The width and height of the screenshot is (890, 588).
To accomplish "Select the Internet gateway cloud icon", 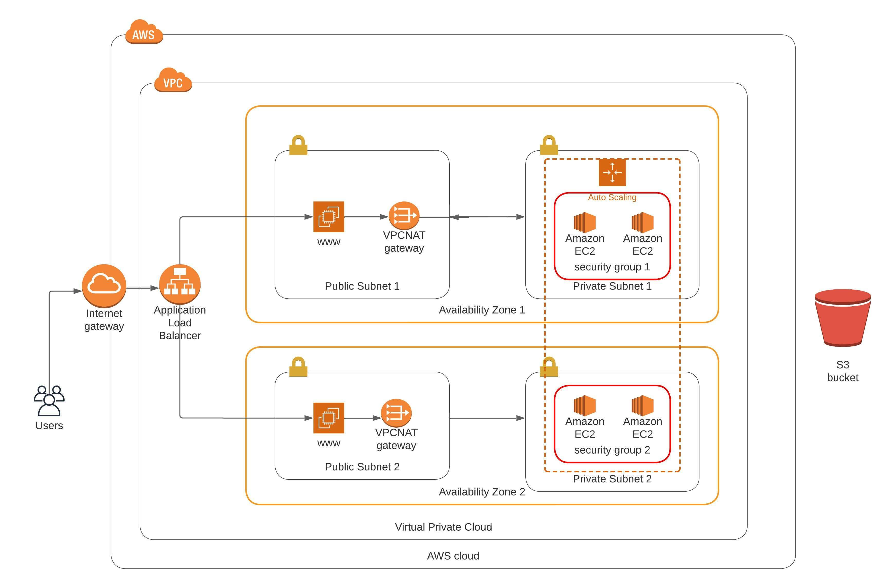I will [104, 286].
